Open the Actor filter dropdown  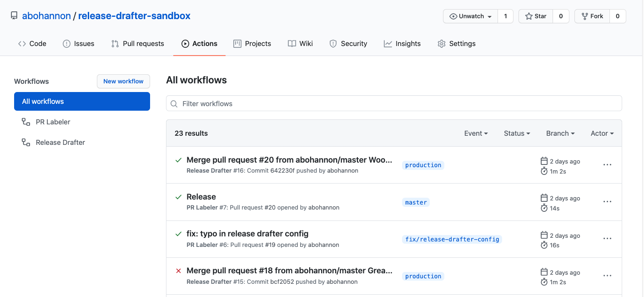coord(602,133)
